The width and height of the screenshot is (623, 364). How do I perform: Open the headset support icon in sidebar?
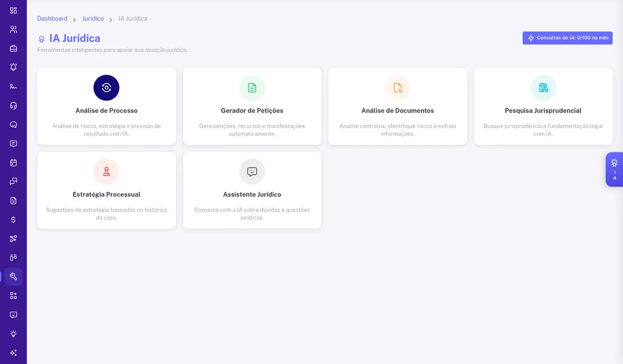point(13,105)
